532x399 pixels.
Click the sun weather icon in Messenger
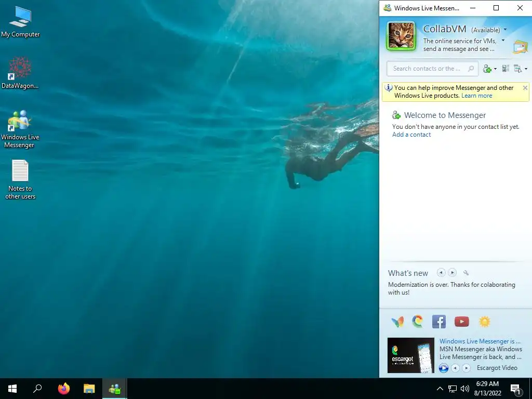(485, 321)
